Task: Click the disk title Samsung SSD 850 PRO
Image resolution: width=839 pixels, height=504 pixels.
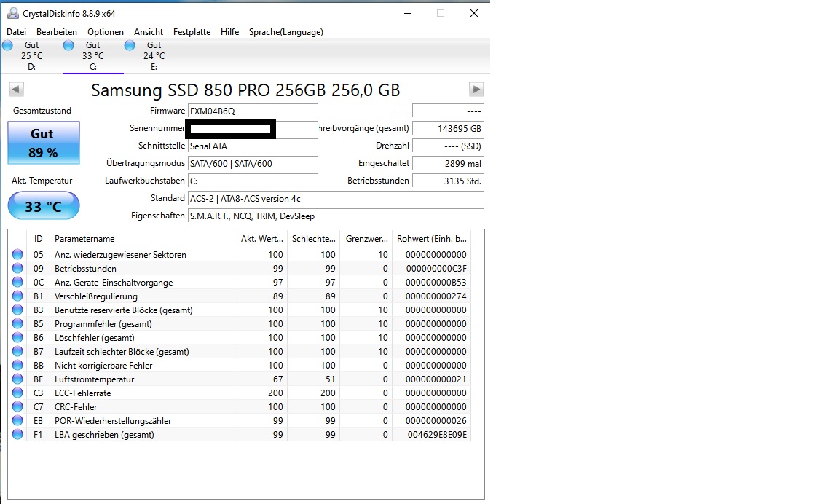Action: pyautogui.click(x=245, y=90)
